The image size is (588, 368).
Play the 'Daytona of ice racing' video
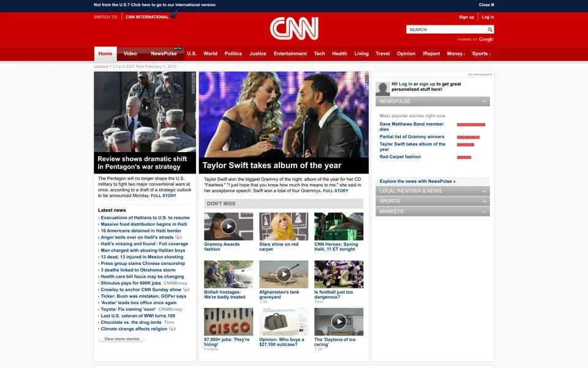tap(339, 322)
